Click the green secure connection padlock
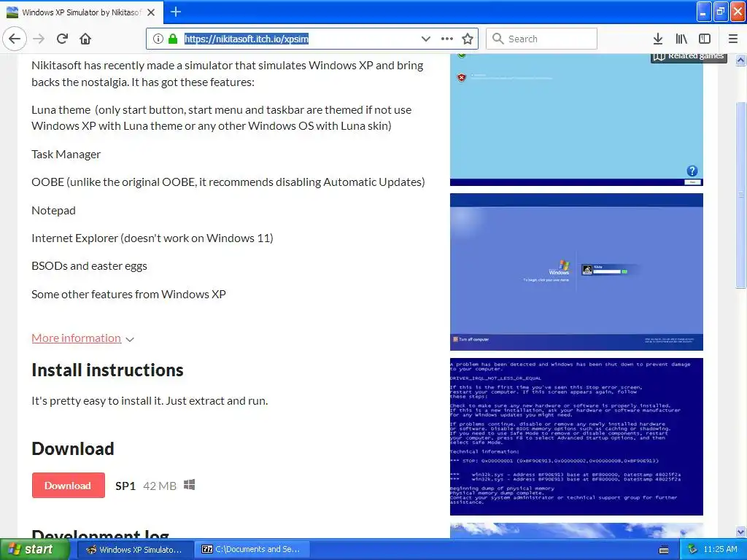The image size is (747, 560). [x=172, y=39]
